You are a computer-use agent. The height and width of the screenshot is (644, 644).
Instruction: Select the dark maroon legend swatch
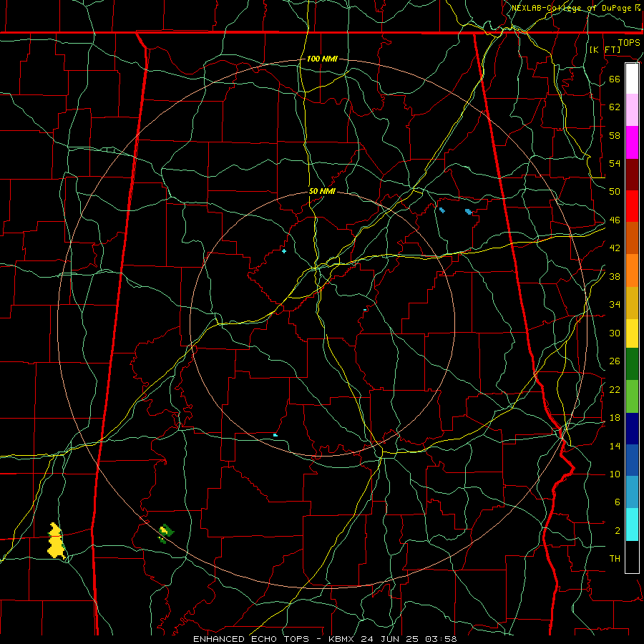[x=632, y=174]
